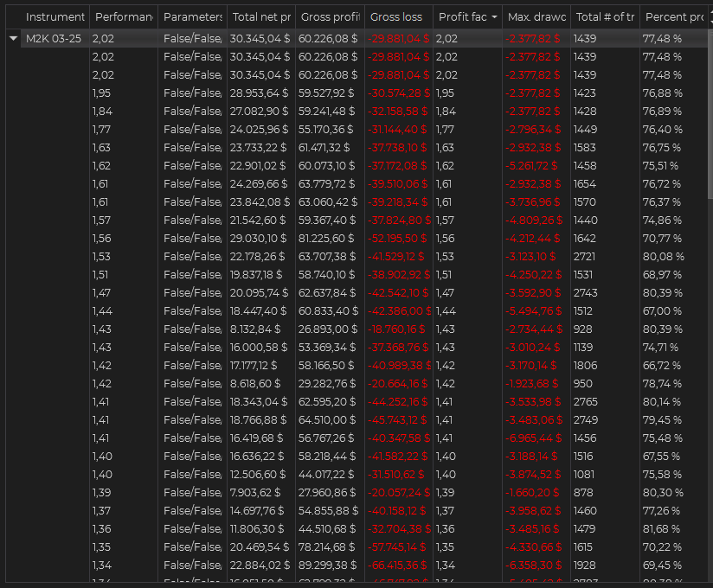Sort by the Gross loss column header
This screenshot has width=713, height=588.
396,17
